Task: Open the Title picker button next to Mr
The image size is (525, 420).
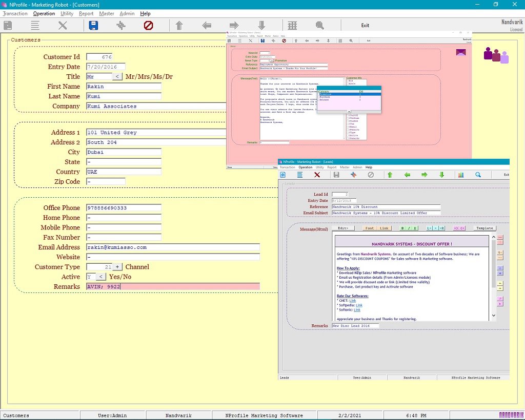Action: 117,77
